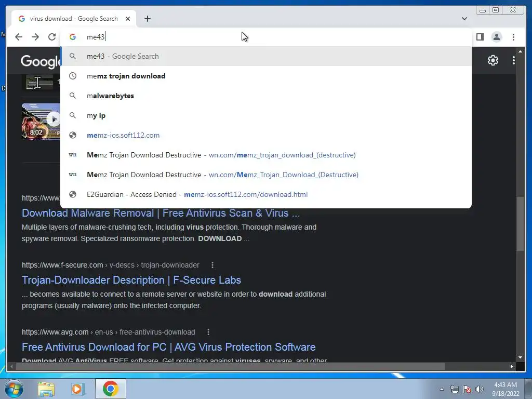Screen dimensions: 532x399
Task: Click the magnifier icon beside malwarebytes
Action: [x=73, y=96]
